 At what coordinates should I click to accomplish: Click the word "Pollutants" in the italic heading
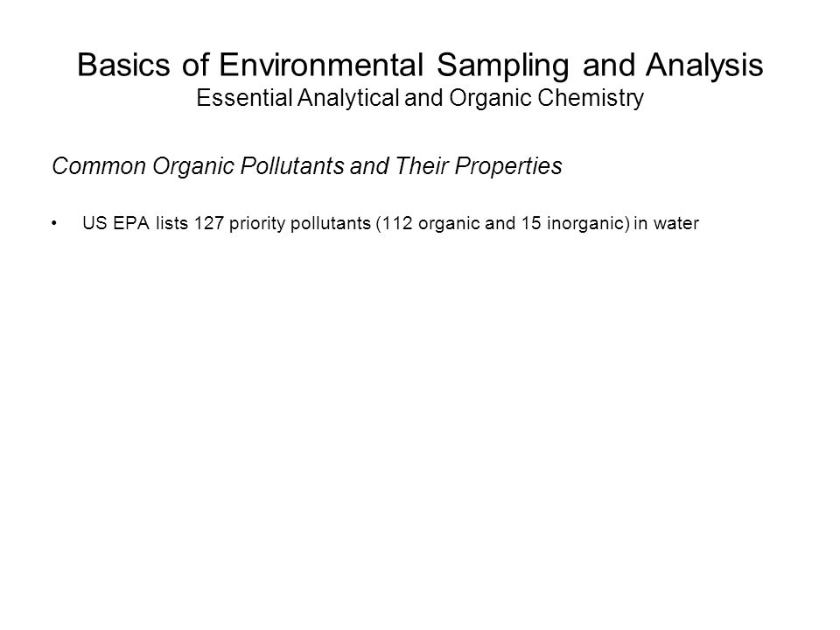pyautogui.click(x=292, y=165)
